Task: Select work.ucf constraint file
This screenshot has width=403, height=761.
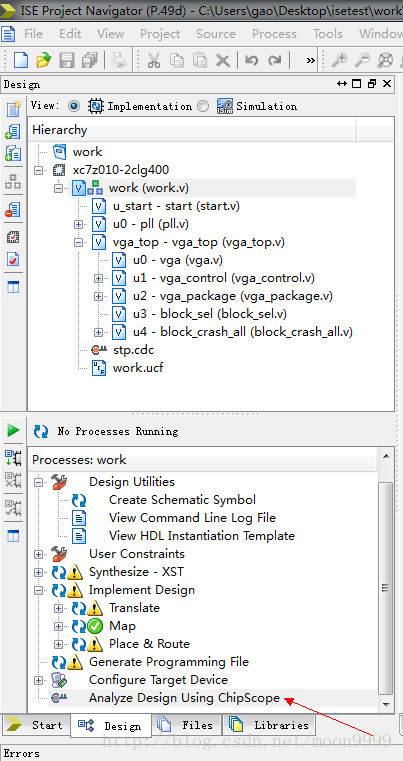Action: [x=138, y=368]
